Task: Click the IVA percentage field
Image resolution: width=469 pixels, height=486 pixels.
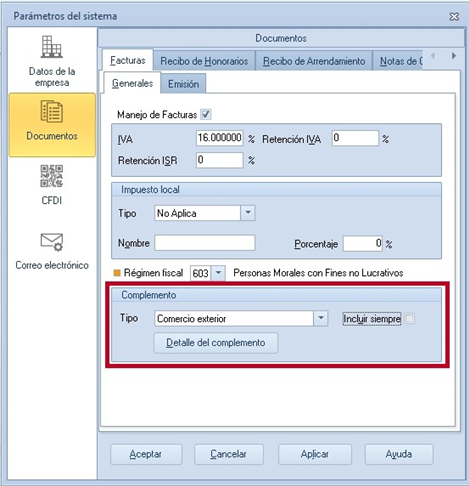Action: [220, 138]
